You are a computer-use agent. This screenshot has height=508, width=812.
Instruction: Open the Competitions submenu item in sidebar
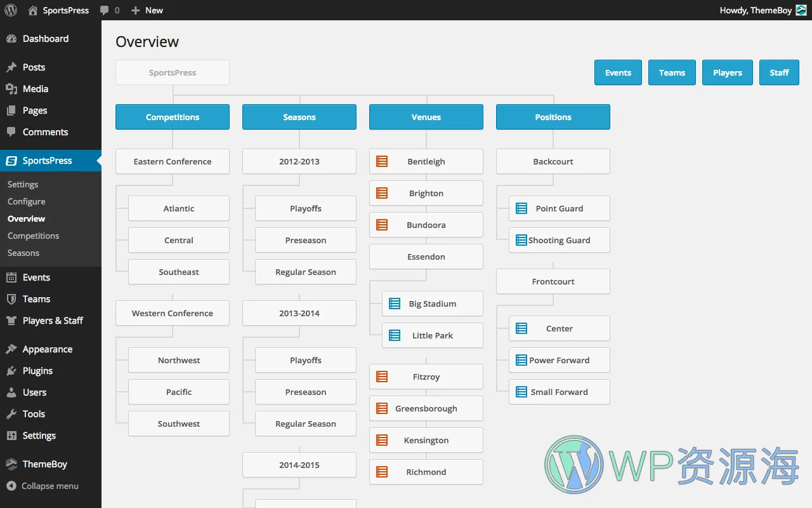[x=34, y=236]
